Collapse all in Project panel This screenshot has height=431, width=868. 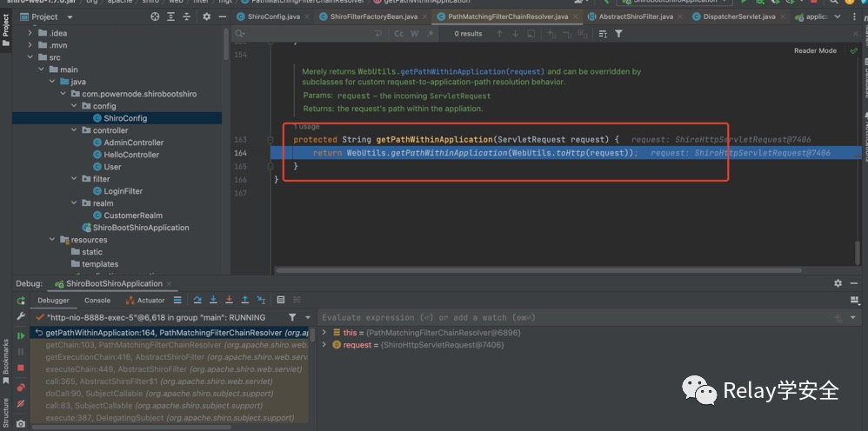(188, 17)
